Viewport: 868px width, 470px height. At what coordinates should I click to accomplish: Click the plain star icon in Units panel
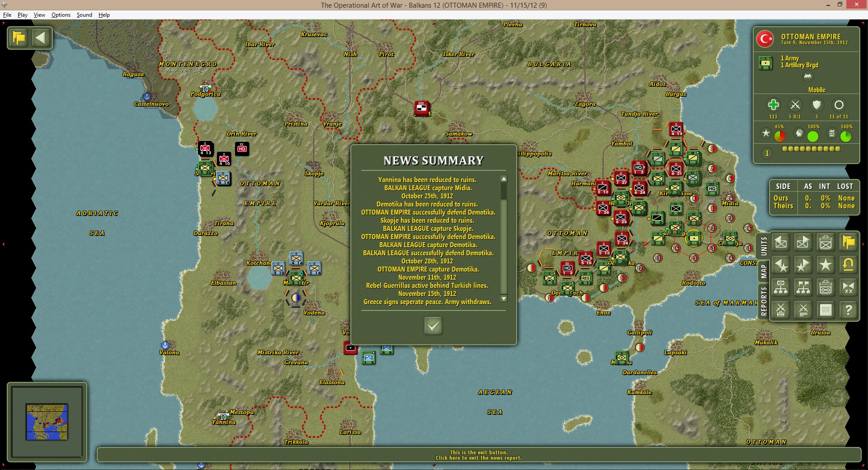(826, 265)
